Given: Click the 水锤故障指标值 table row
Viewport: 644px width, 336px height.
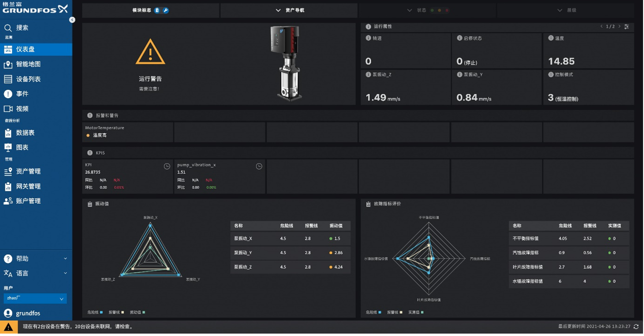Looking at the screenshot, I should tap(569, 282).
